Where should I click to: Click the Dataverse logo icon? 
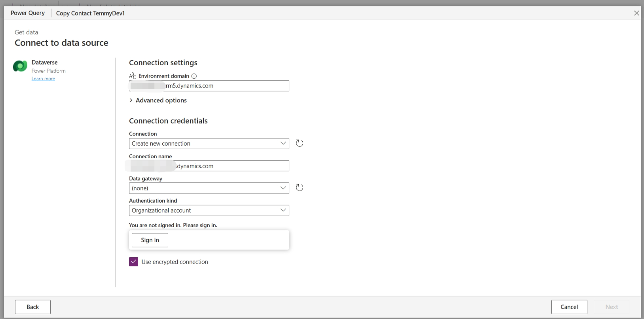tap(20, 66)
